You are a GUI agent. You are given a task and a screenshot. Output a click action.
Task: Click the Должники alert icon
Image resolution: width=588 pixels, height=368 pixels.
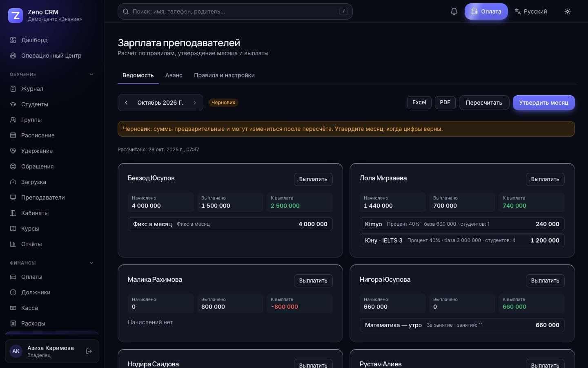13,292
